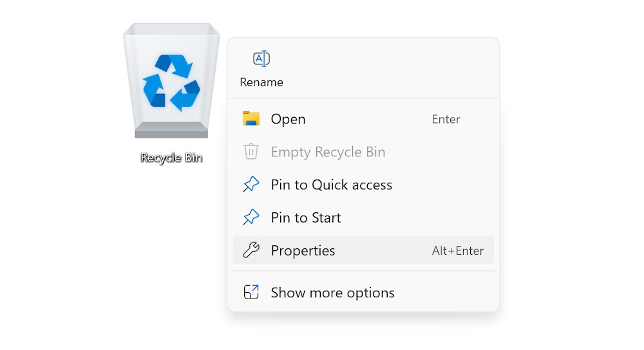Click the Rename icon at the menu top
Viewport: 644px width, 350px height.
(261, 59)
